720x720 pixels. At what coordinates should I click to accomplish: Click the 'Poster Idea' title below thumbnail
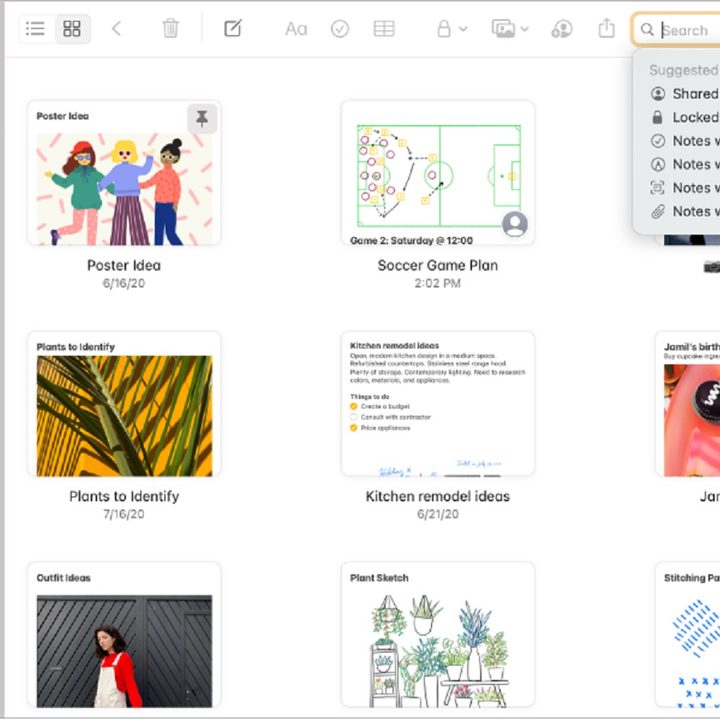click(x=124, y=265)
